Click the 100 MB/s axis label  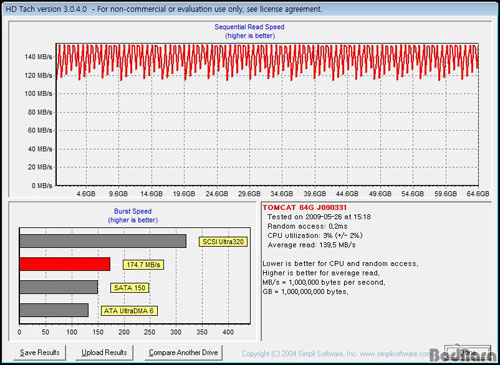pos(38,94)
